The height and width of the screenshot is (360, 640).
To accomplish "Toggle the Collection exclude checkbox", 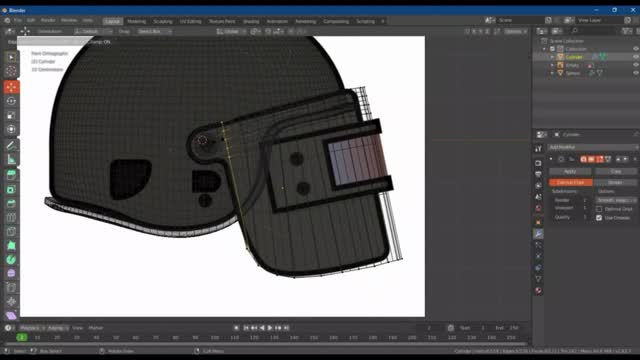I will tap(552, 49).
